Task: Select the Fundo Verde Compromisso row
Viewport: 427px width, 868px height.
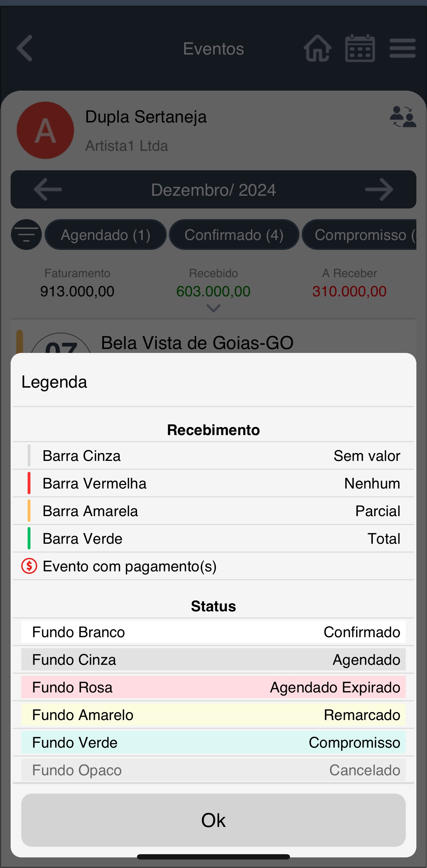Action: coord(213,742)
